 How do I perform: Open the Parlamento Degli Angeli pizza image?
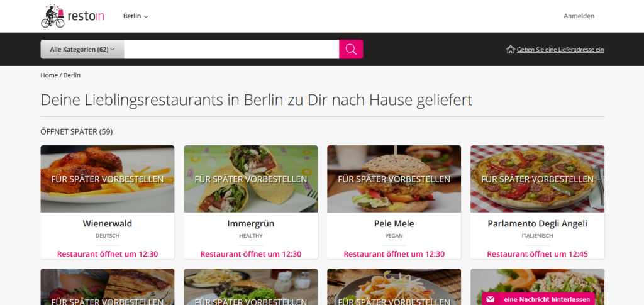pyautogui.click(x=537, y=179)
